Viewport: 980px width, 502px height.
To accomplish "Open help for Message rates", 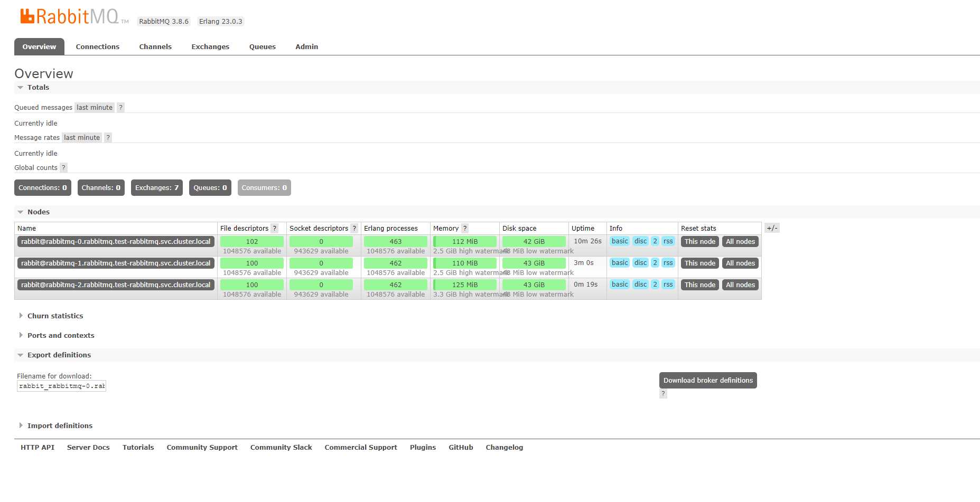I will [108, 138].
